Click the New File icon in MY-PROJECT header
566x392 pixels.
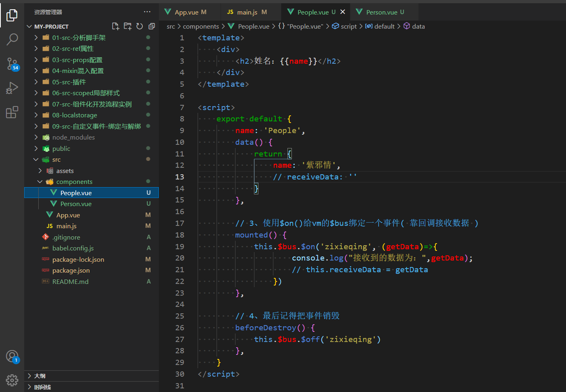(x=116, y=26)
